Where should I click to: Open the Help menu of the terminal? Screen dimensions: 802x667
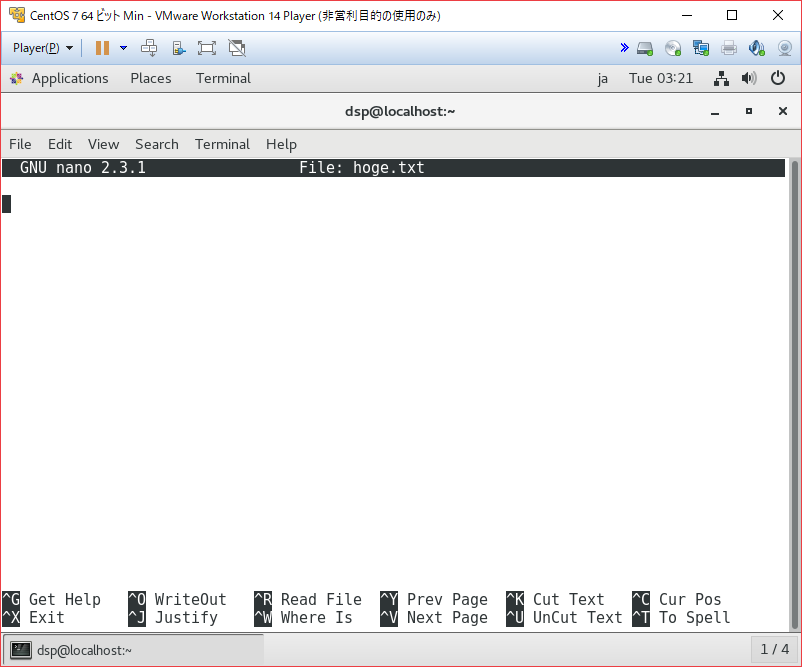point(281,144)
